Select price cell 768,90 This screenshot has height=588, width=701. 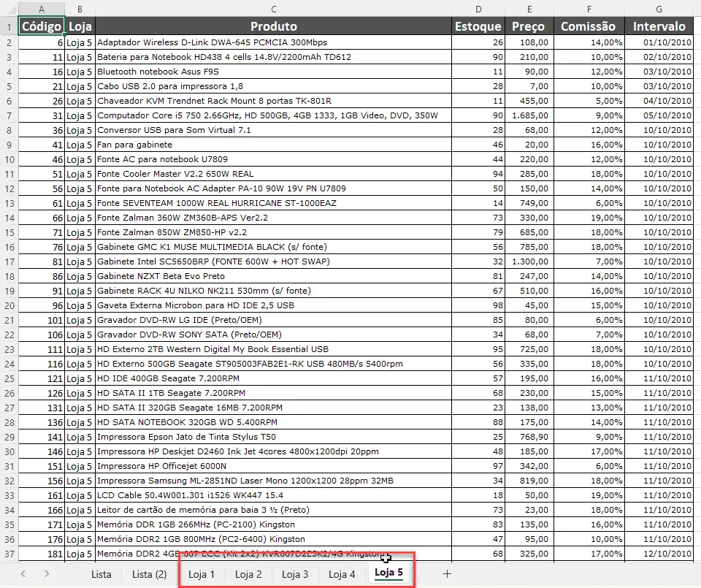click(x=529, y=437)
